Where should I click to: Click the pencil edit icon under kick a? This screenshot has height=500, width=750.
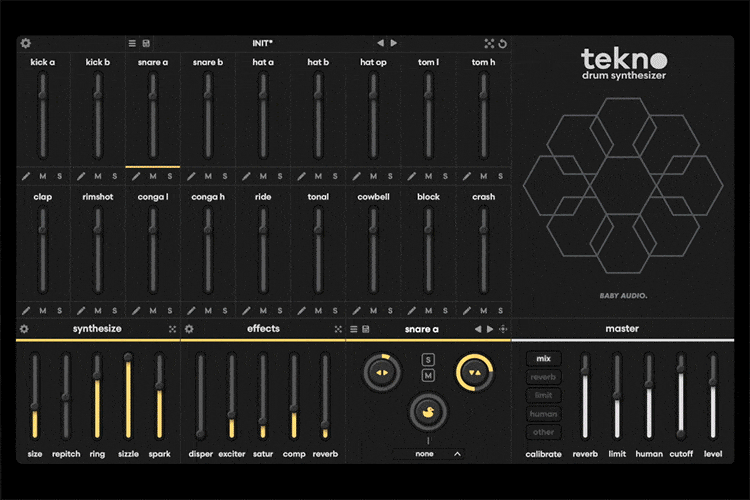point(27,175)
